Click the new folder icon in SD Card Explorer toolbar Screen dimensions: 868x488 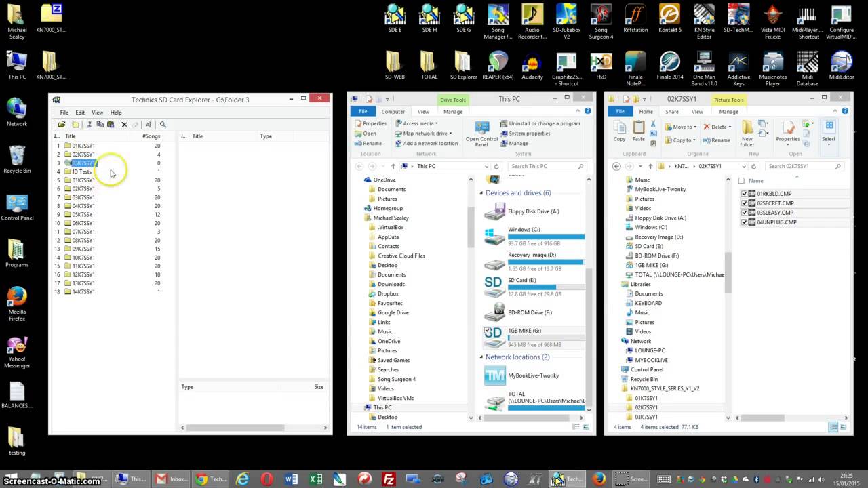coord(76,125)
